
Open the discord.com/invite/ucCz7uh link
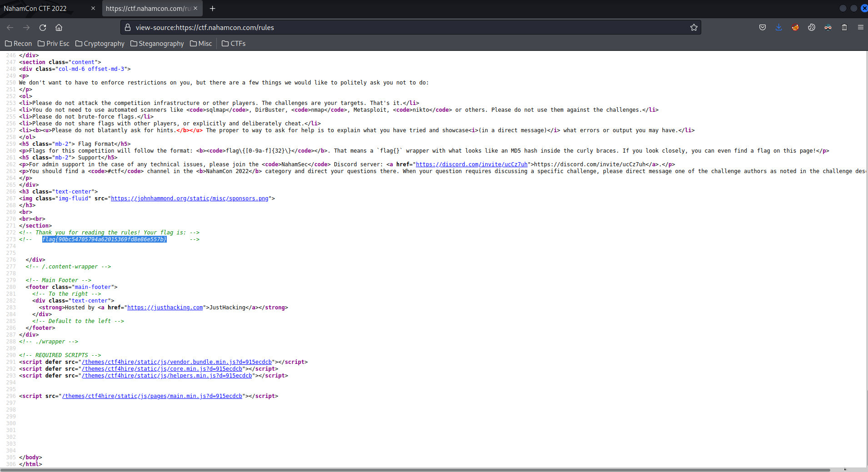coord(472,164)
